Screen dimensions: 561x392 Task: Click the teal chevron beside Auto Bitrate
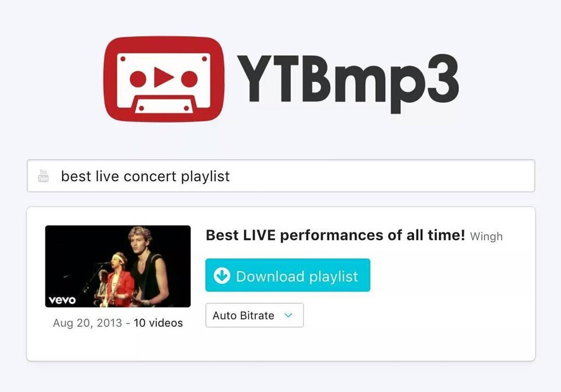point(288,315)
